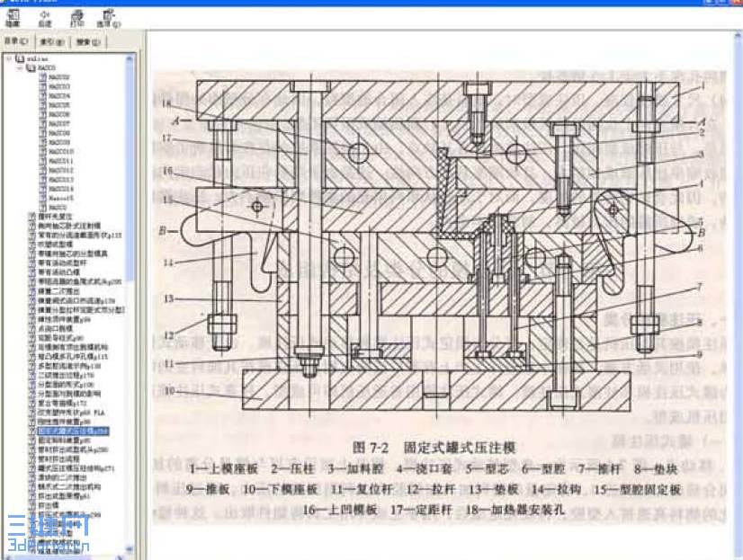Select the highlighted 固定式罐式压注模 topic
This screenshot has height=560, width=743.
(74, 431)
